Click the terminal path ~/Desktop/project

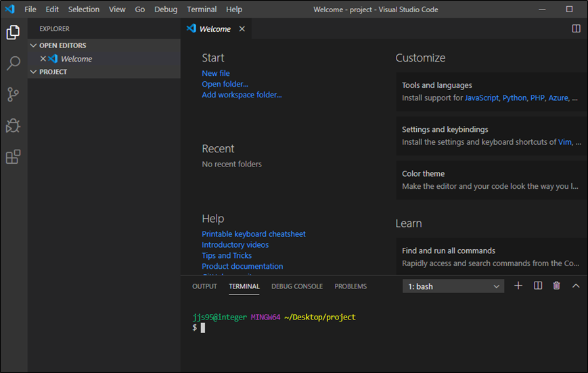point(320,317)
